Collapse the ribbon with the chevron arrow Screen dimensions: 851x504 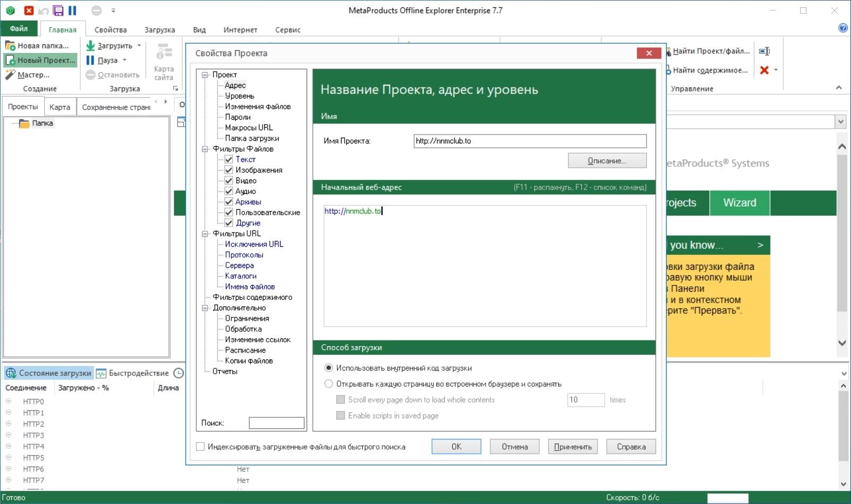pyautogui.click(x=839, y=88)
